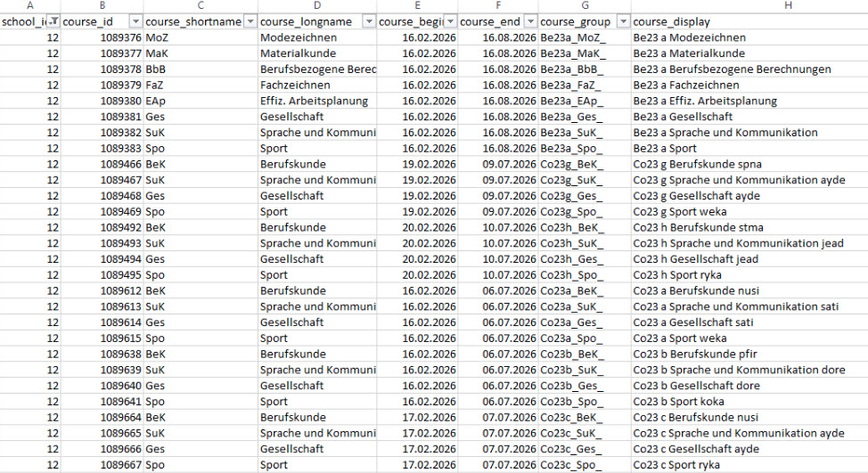This screenshot has height=473, width=868.
Task: Select the column E header
Action: point(417,5)
